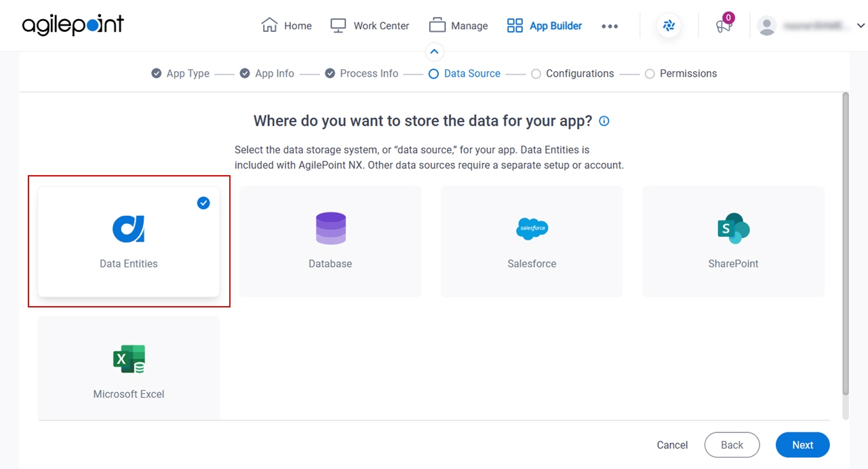
Task: Open the three-dots more menu
Action: pyautogui.click(x=610, y=26)
